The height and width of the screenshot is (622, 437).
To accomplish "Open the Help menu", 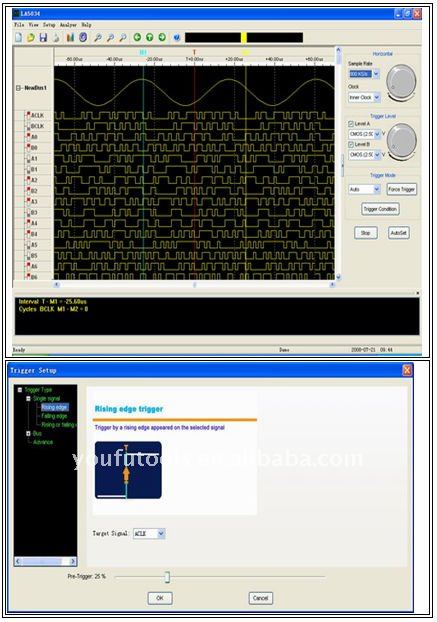I will point(86,25).
